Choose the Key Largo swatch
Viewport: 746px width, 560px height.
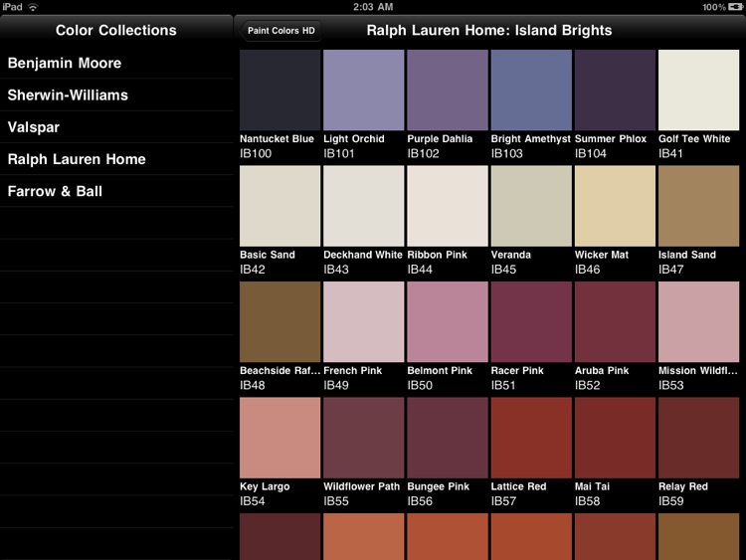click(x=280, y=438)
